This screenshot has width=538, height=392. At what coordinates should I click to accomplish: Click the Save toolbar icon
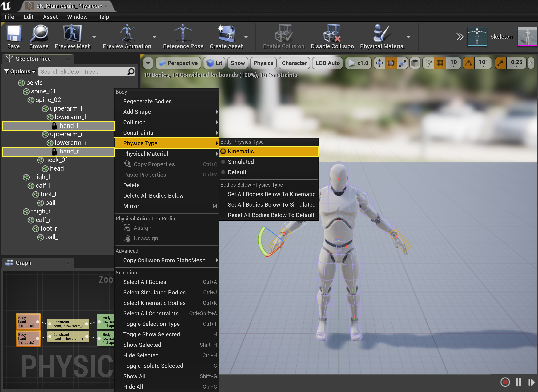click(13, 34)
